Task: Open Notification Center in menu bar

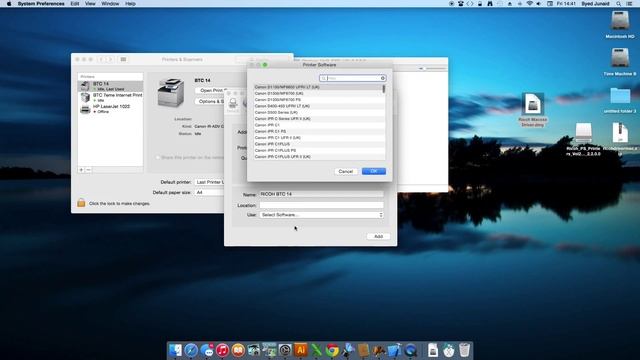Action: (x=630, y=4)
